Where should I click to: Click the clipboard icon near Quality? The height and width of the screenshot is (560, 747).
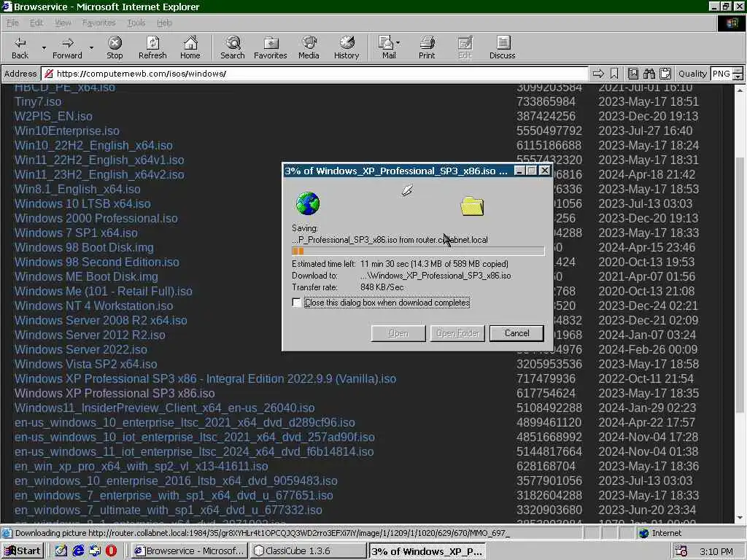click(x=665, y=74)
